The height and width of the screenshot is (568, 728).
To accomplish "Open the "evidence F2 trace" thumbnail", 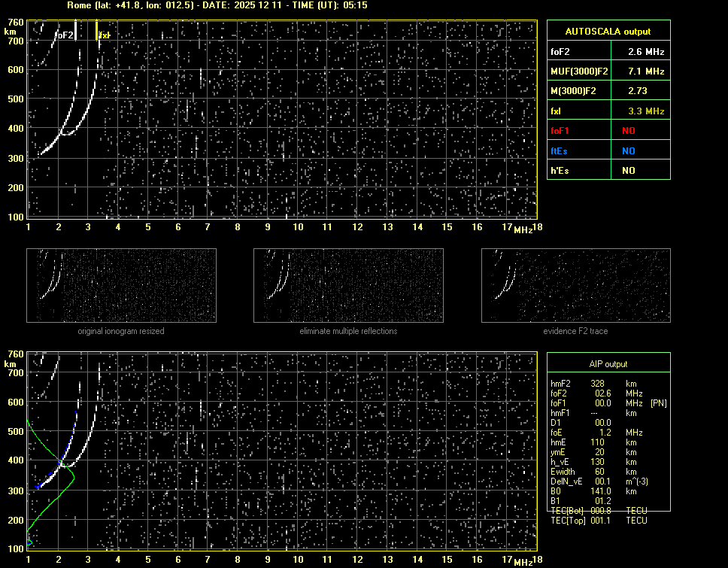I will [x=576, y=285].
